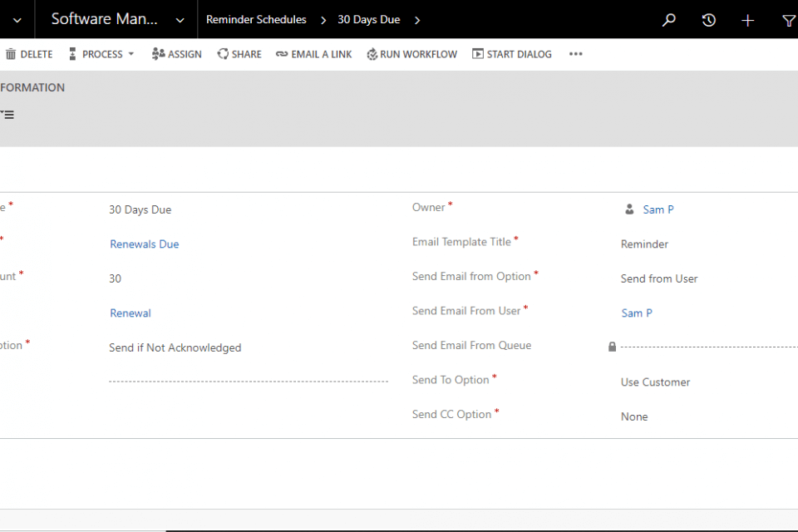This screenshot has height=532, width=798.
Task: Open the Sam P owner link
Action: pyautogui.click(x=658, y=209)
